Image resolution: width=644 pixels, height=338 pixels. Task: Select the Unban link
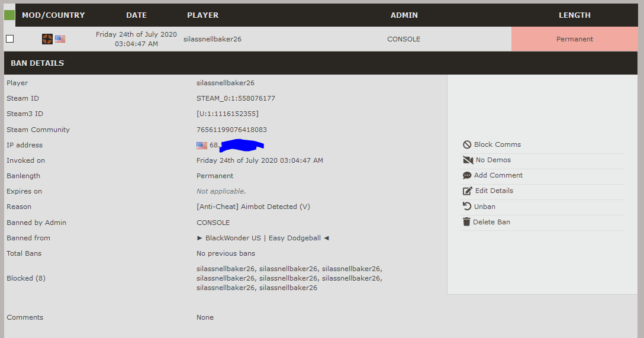click(485, 207)
